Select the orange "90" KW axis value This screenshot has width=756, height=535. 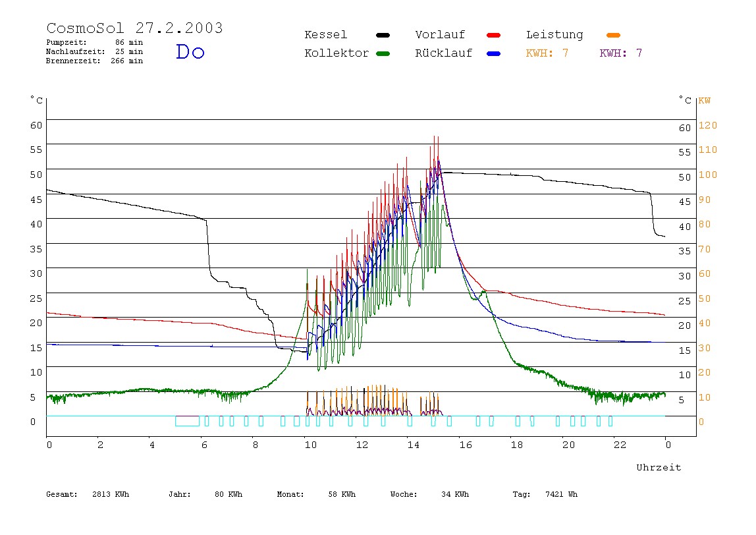point(705,200)
